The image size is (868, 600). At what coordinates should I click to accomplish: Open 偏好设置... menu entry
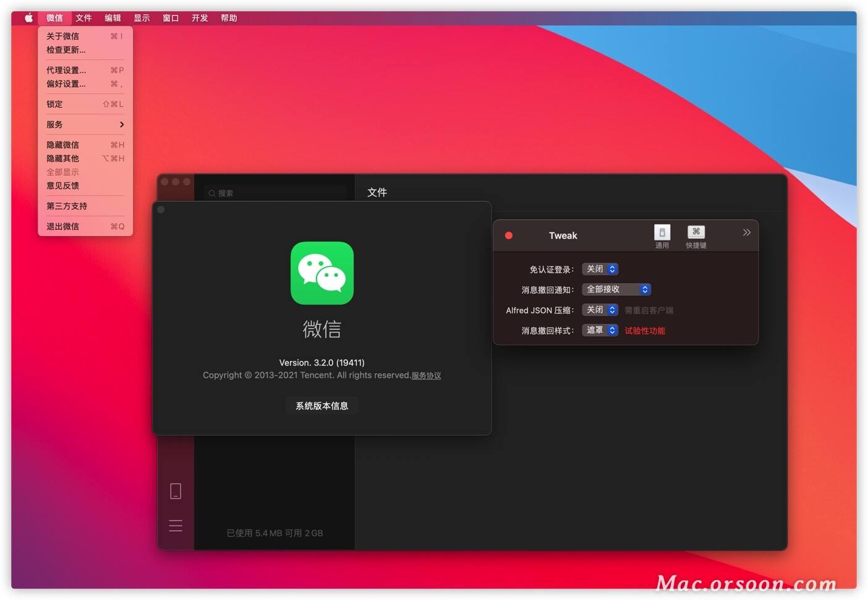[x=85, y=83]
